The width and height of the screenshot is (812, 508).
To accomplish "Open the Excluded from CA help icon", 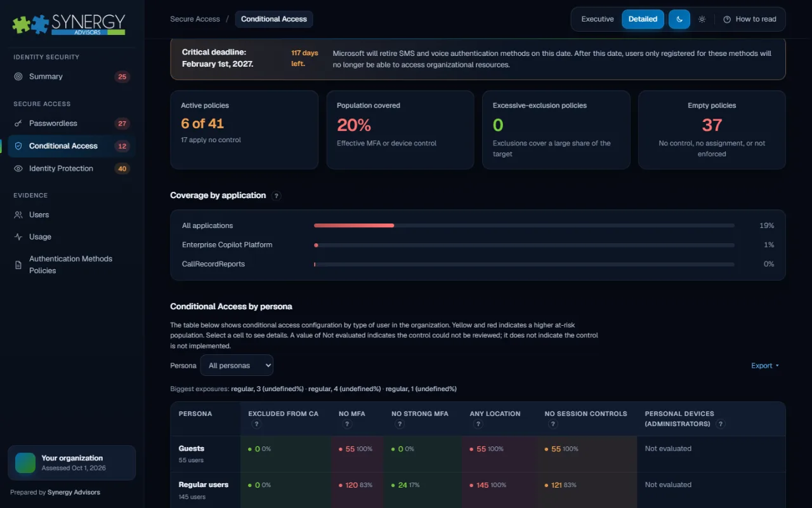I will coord(256,424).
